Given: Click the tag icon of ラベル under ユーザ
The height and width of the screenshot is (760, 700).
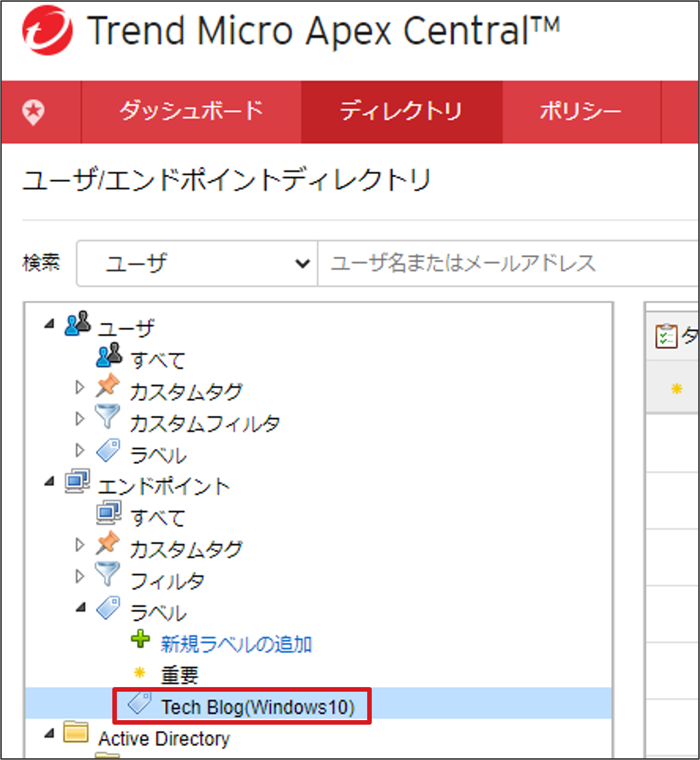Looking at the screenshot, I should point(108,450).
